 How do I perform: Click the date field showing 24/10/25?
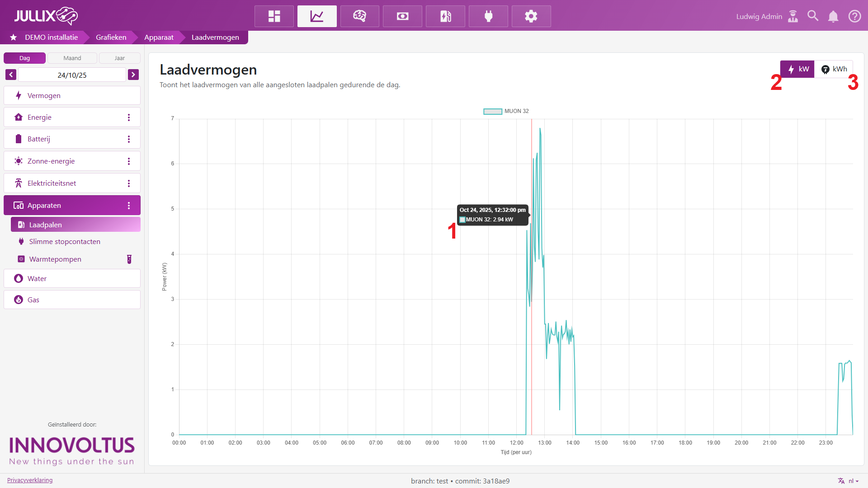click(72, 75)
